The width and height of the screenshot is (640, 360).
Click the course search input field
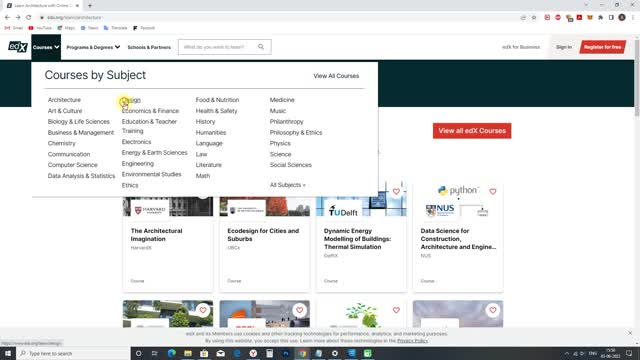click(x=218, y=47)
